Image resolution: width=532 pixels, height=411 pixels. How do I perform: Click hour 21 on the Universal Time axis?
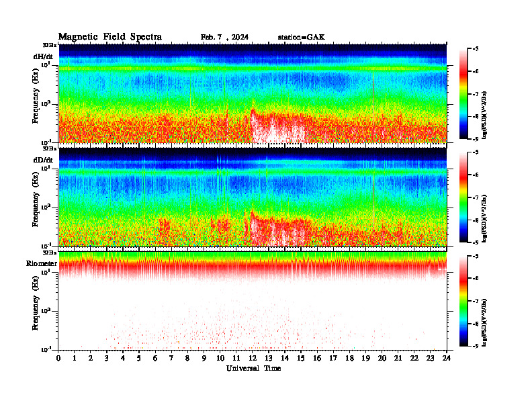[398, 358]
